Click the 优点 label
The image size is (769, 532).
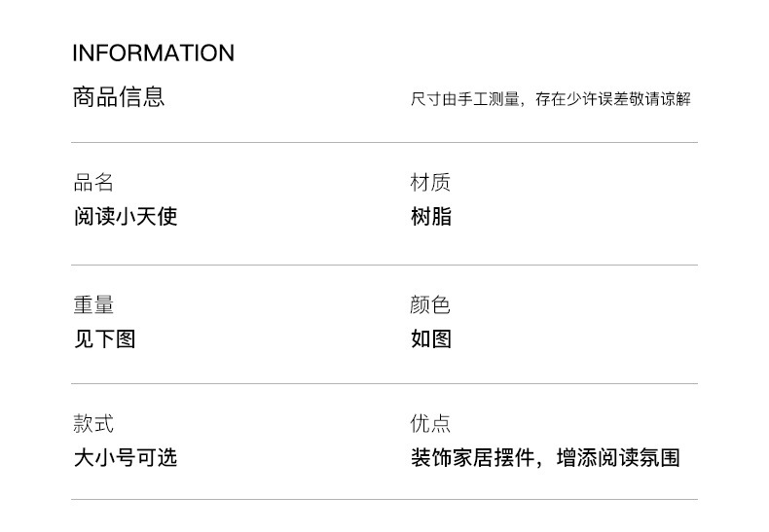[x=430, y=424]
